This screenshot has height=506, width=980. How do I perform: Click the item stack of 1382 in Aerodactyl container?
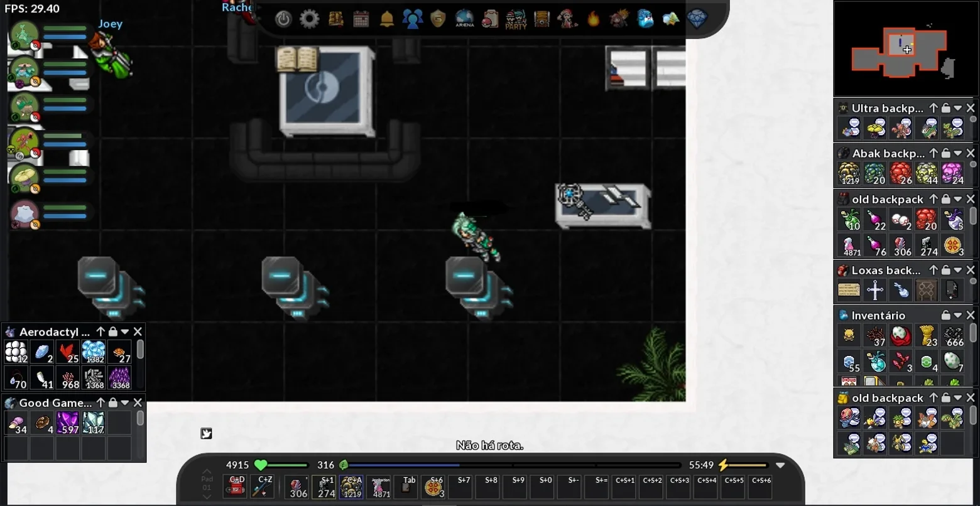coord(94,352)
